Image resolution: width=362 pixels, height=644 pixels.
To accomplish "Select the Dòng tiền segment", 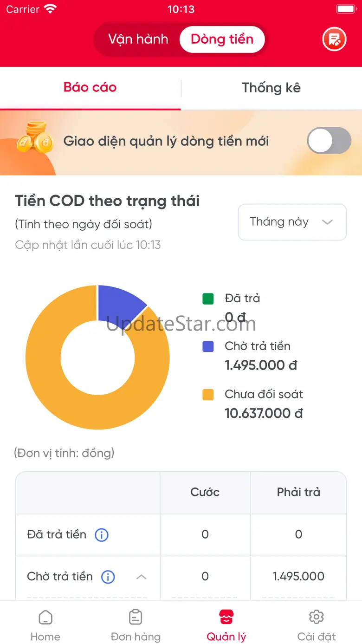I will (222, 39).
